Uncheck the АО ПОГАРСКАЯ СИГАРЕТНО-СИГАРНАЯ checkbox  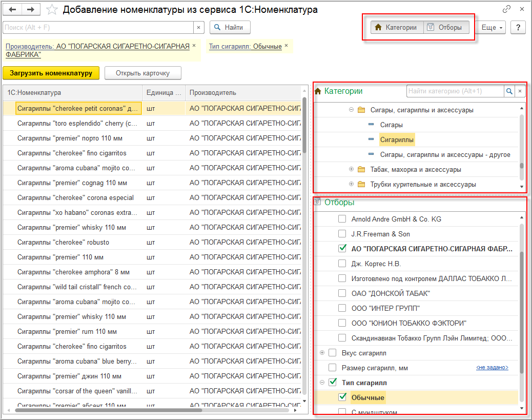point(342,249)
